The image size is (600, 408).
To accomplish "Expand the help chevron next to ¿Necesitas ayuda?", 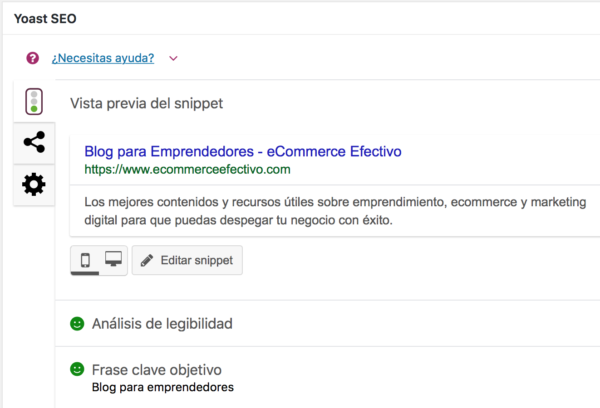I will 173,58.
